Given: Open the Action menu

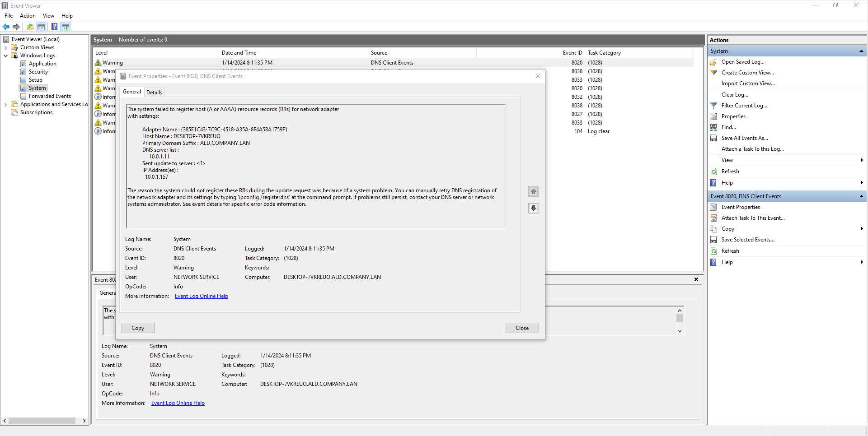Looking at the screenshot, I should click(28, 16).
